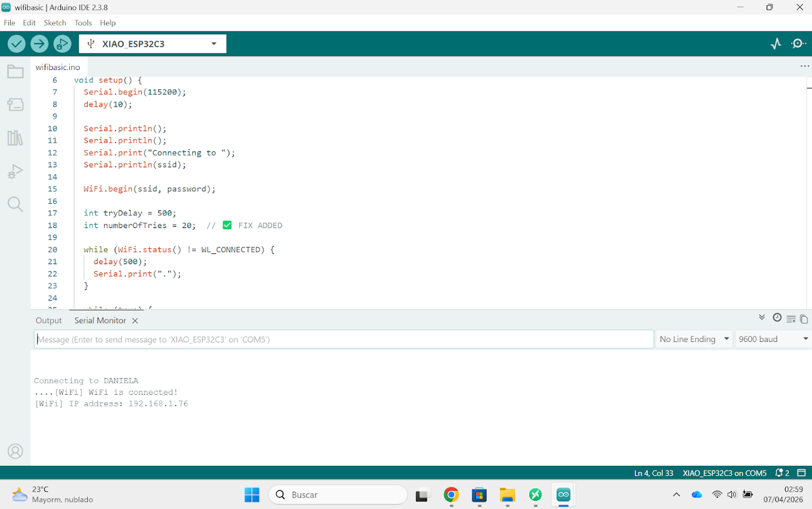The width and height of the screenshot is (812, 509).
Task: Upload the sketch to the board
Action: click(x=39, y=44)
